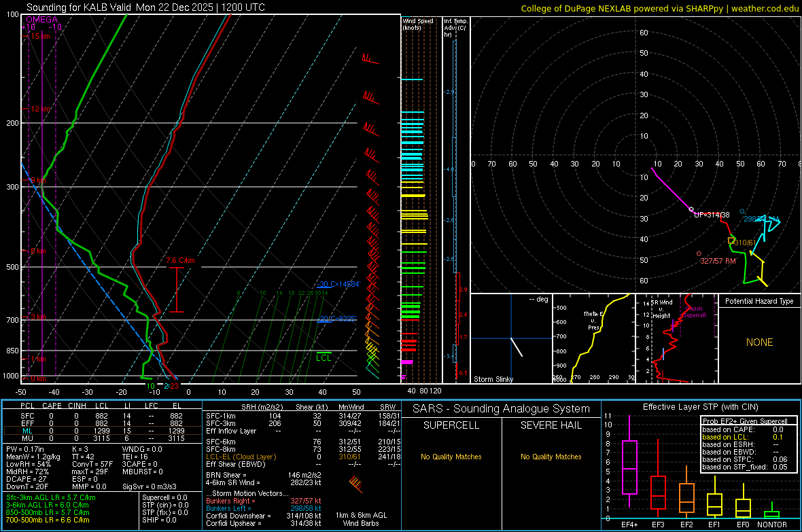Viewport: 802px width, 532px height.
Task: Click the '7.6 C/km' lapse rate label
Action: click(x=180, y=260)
